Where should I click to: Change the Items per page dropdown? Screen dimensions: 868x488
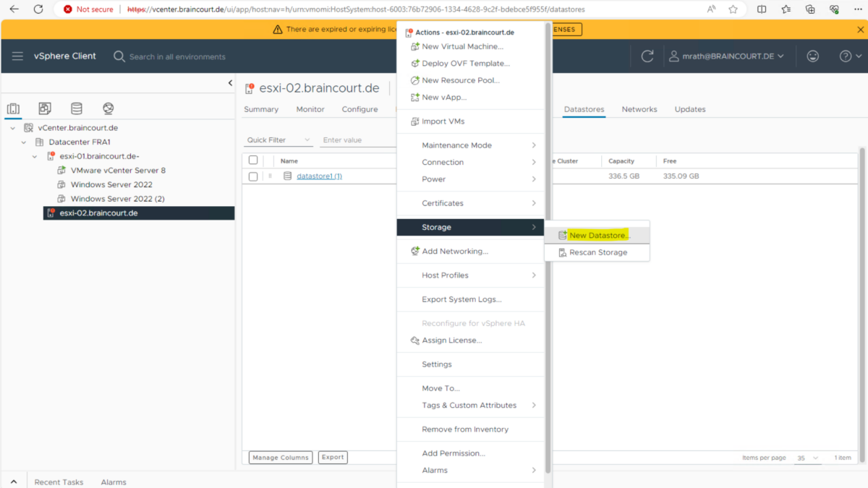point(808,458)
